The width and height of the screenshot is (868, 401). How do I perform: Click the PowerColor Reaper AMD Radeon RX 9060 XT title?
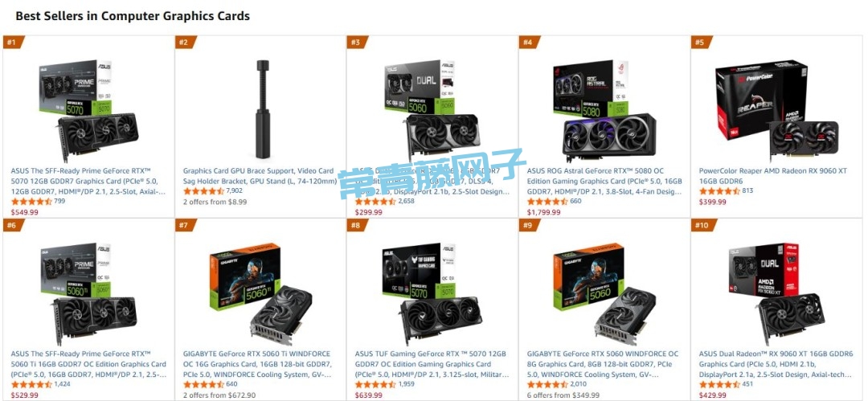pos(773,176)
